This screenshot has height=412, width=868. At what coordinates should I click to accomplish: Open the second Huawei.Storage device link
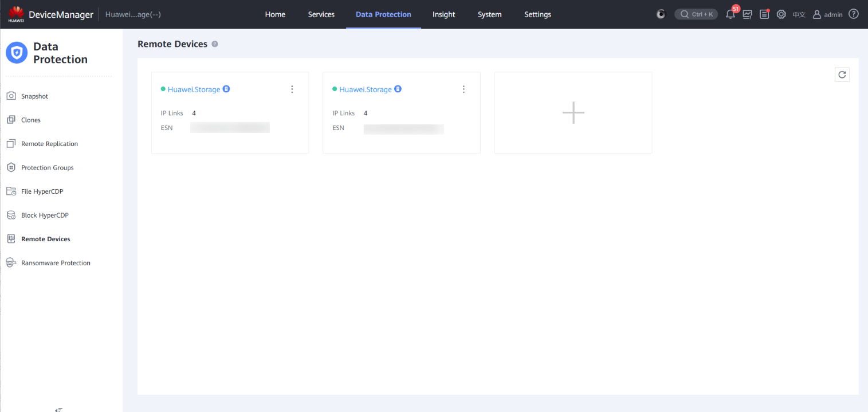[x=365, y=89]
